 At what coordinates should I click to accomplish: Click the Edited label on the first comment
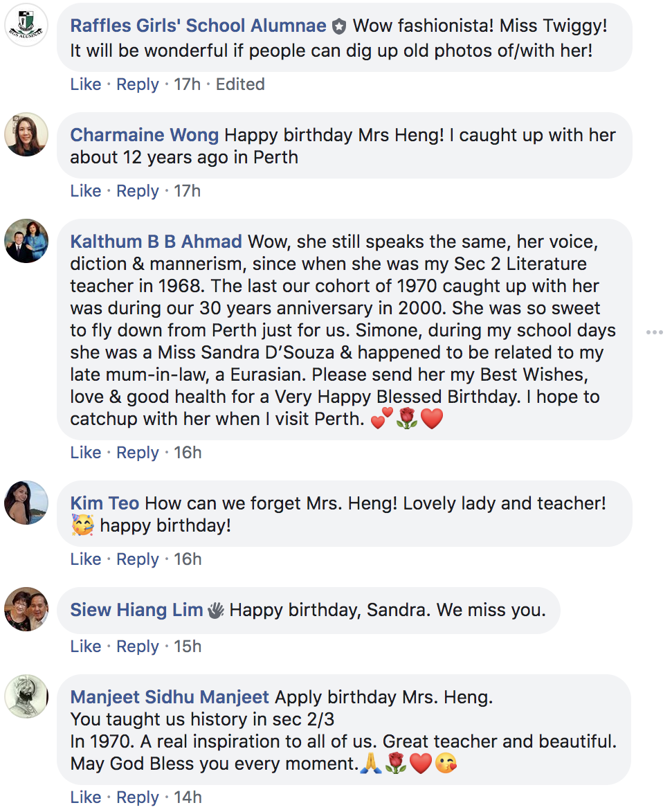[240, 84]
